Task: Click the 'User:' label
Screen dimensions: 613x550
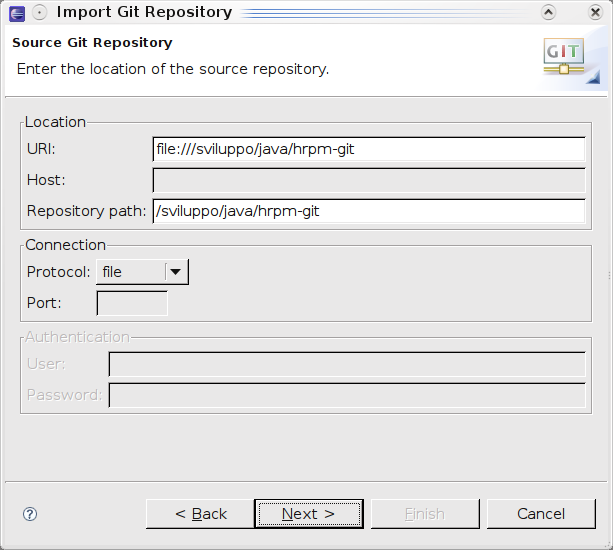Action: (46, 364)
